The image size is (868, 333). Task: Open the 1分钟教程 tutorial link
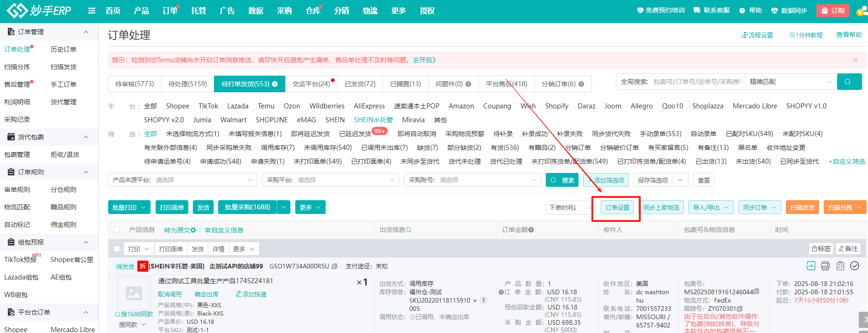pos(806,35)
